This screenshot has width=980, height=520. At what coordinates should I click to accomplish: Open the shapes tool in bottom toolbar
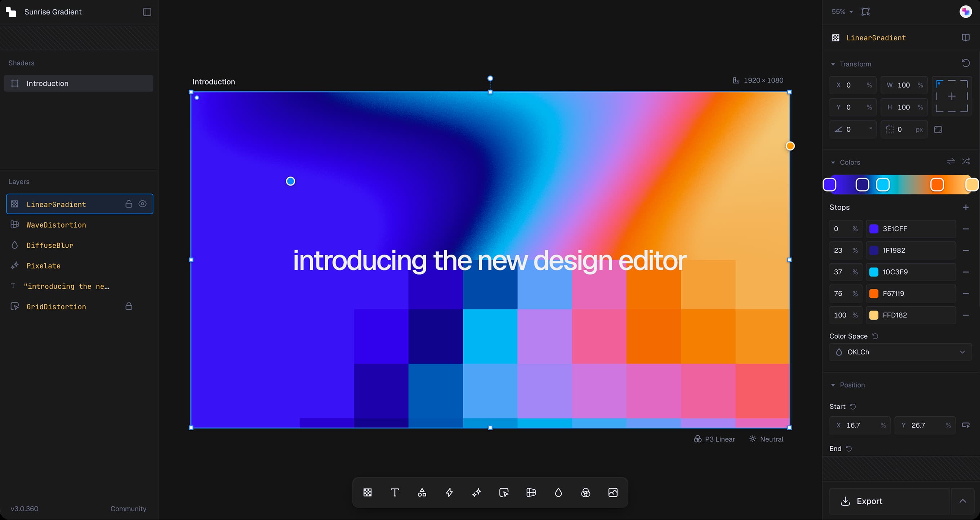(x=422, y=493)
